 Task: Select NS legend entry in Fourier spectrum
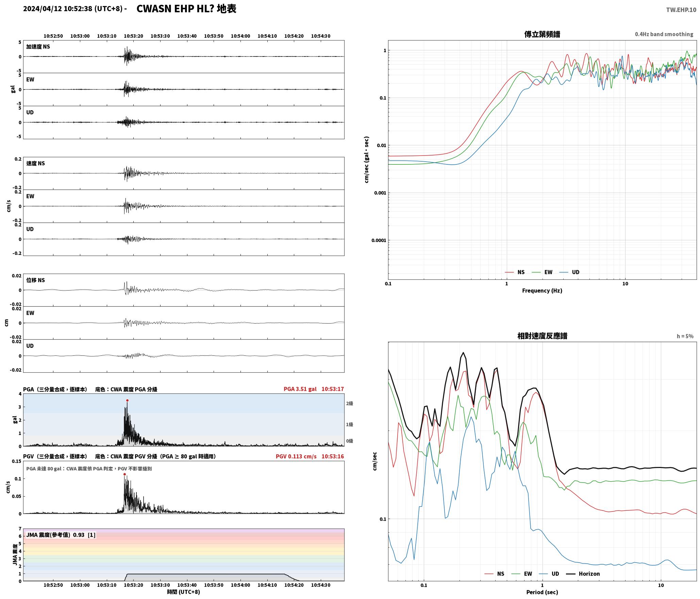coord(515,272)
